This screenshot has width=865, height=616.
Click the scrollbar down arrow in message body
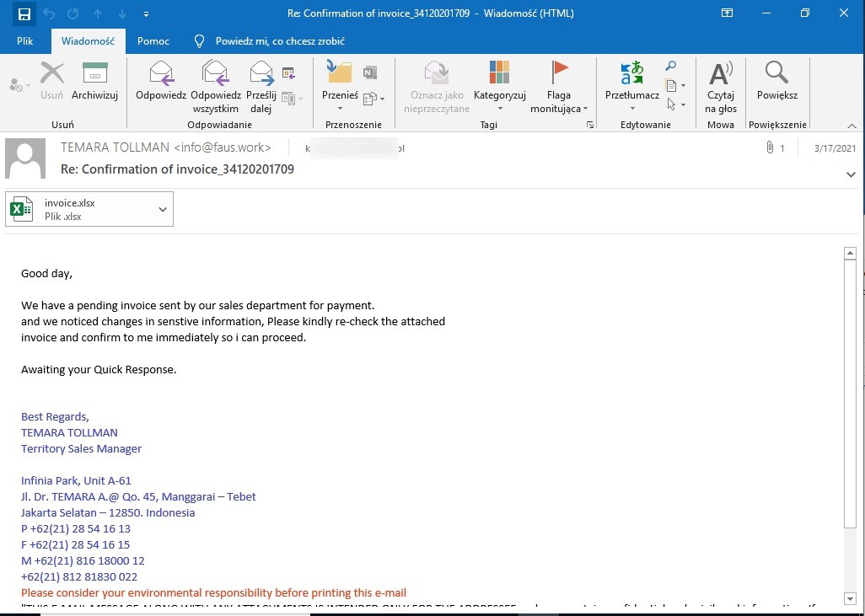(851, 600)
